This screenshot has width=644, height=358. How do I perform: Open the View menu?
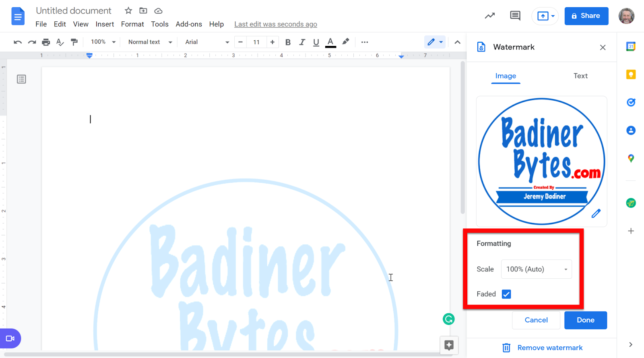tap(80, 24)
